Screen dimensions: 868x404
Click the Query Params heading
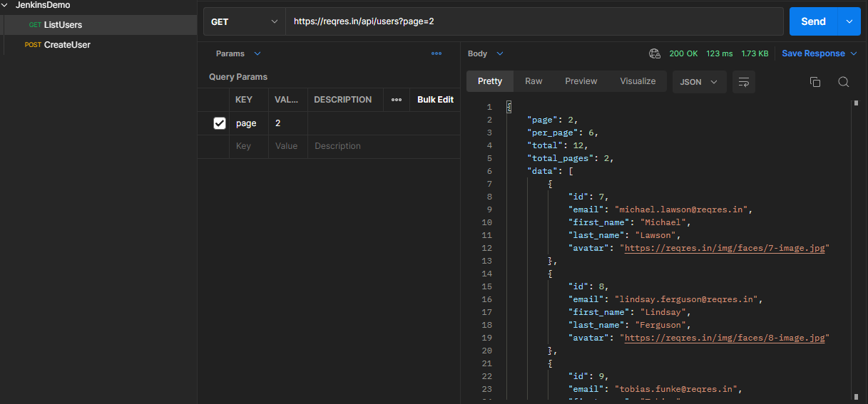pos(238,77)
